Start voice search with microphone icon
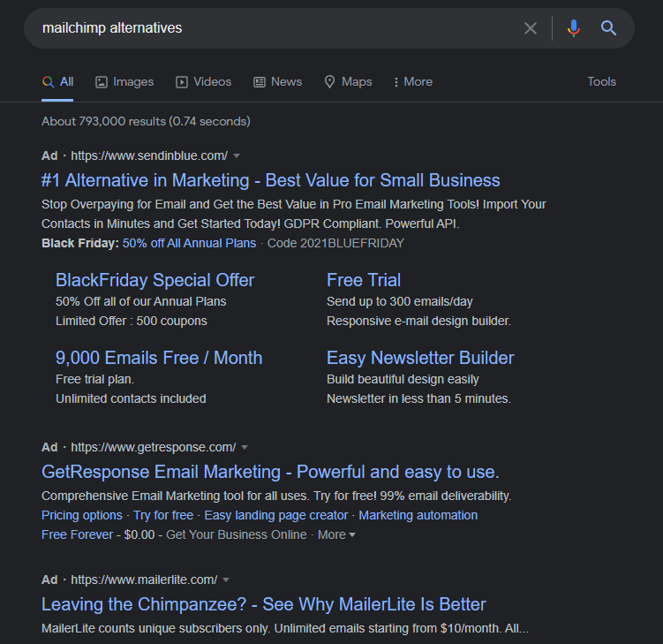Viewport: 663px width, 644px height. (573, 28)
